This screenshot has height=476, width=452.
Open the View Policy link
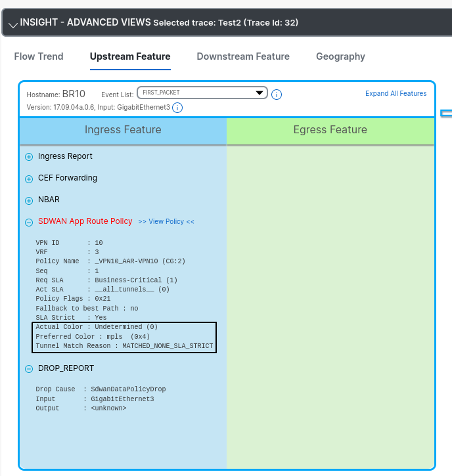166,222
